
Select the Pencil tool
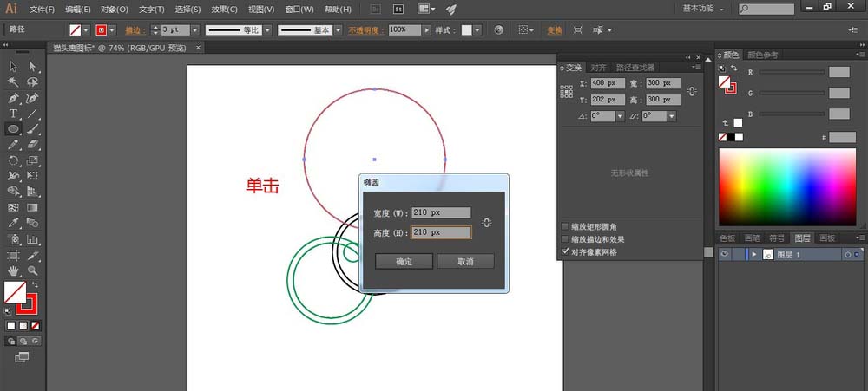pyautogui.click(x=13, y=144)
